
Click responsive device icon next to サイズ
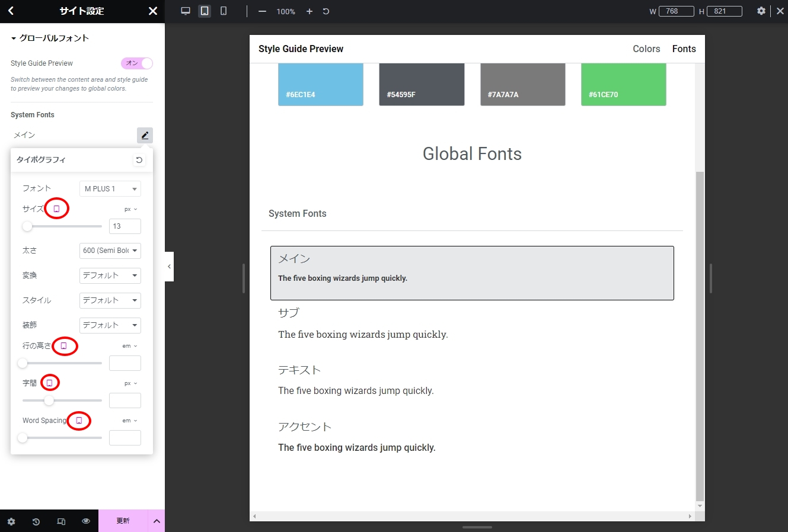pyautogui.click(x=57, y=209)
